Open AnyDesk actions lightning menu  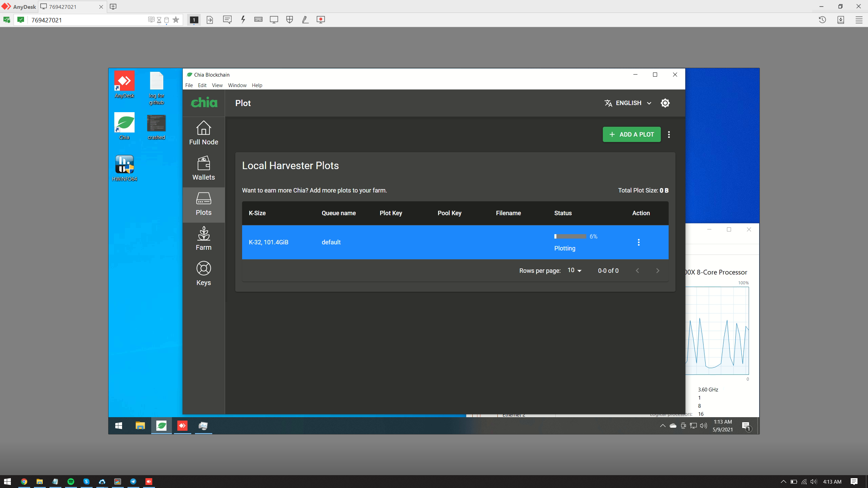pyautogui.click(x=243, y=20)
